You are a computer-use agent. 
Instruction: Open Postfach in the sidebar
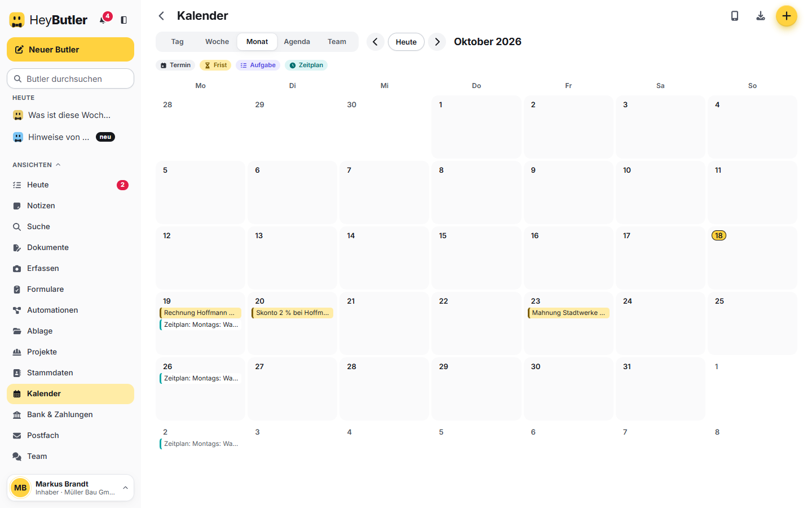coord(70,436)
